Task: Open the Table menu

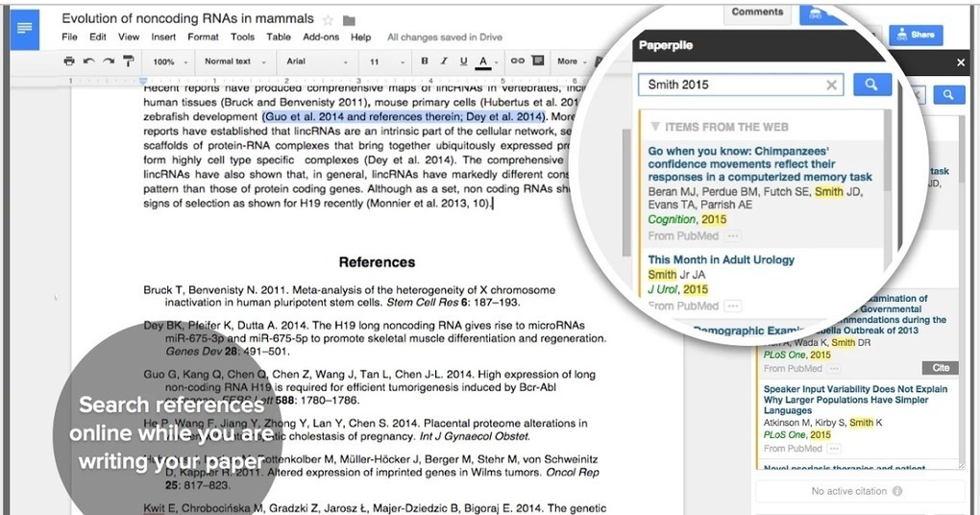Action: tap(279, 37)
